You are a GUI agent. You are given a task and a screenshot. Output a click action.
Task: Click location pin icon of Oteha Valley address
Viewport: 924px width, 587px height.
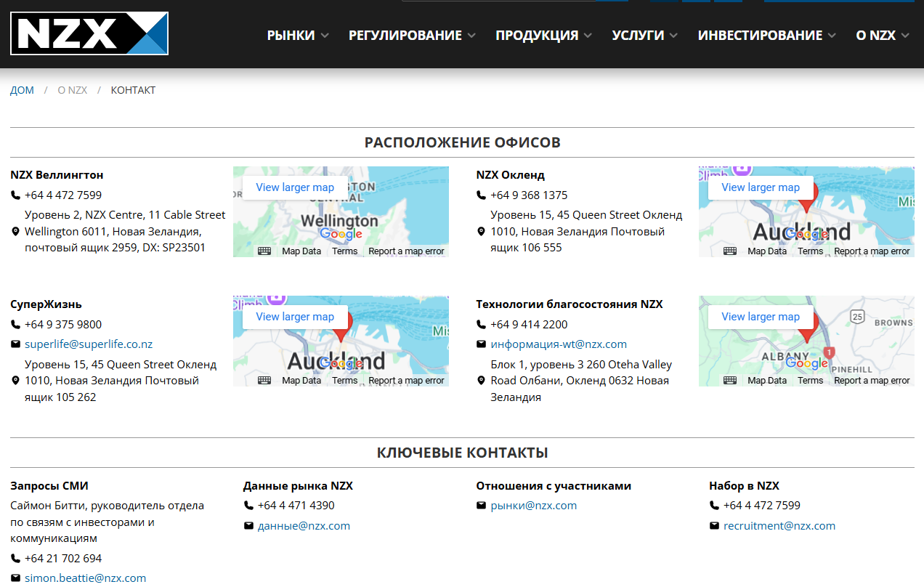[x=481, y=381]
